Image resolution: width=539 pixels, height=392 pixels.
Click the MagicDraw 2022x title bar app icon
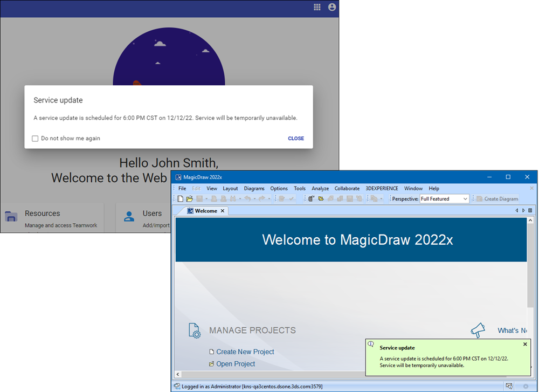click(x=178, y=177)
